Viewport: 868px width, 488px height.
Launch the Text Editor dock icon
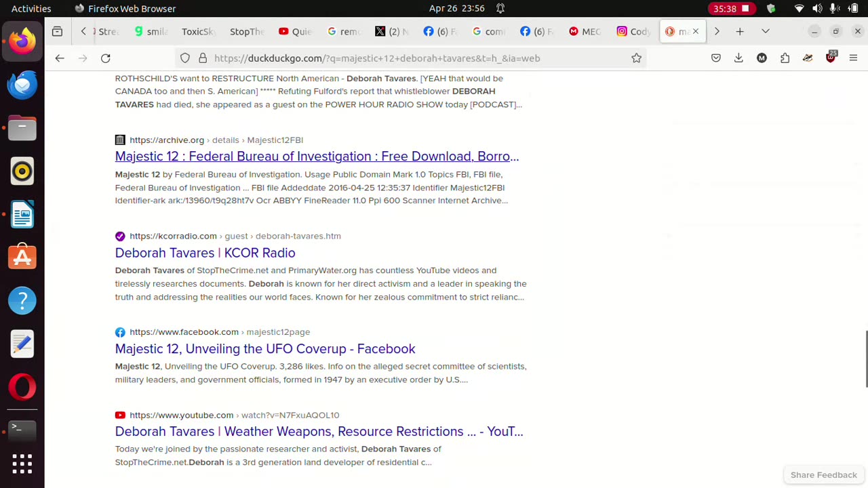(x=22, y=344)
